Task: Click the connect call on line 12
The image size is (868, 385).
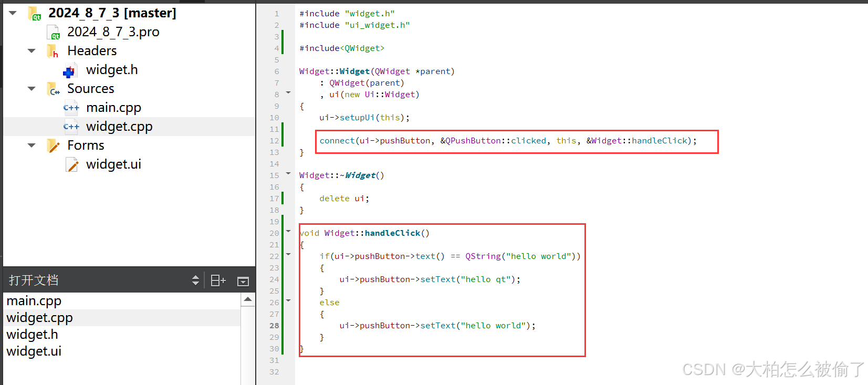Action: coord(508,141)
